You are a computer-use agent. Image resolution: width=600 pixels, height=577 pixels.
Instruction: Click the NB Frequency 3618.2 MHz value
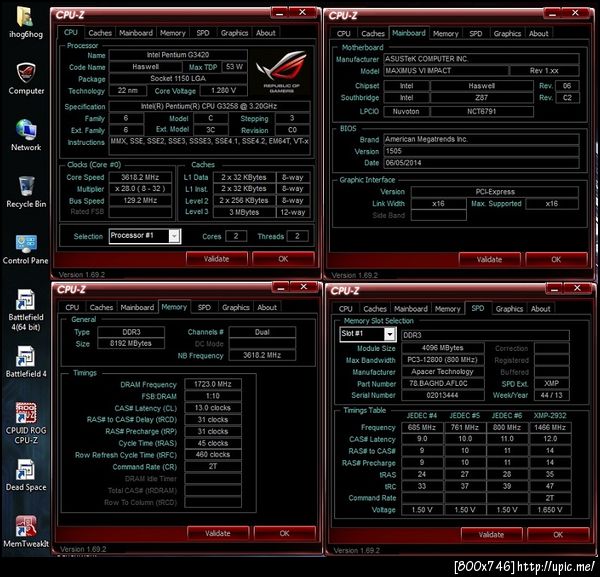pos(262,355)
